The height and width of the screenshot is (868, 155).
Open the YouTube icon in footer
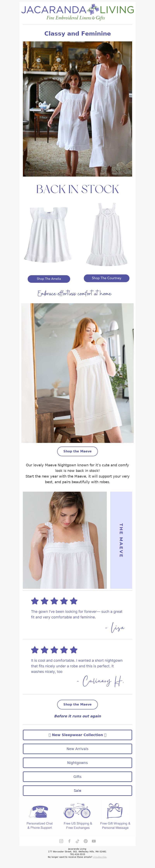[94, 841]
